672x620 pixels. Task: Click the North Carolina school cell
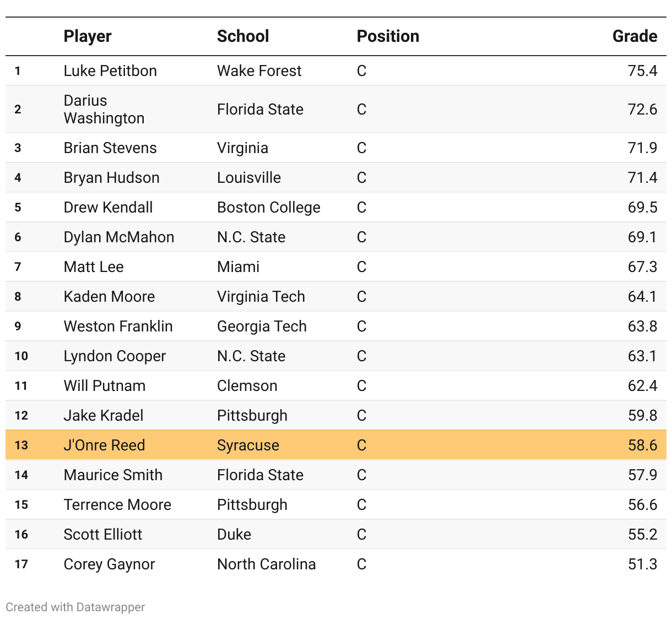[266, 564]
